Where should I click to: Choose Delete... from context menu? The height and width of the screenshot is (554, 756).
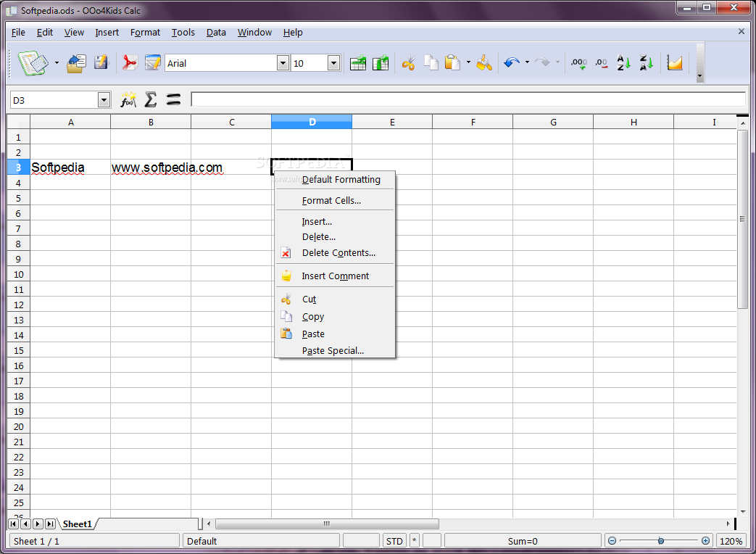pos(335,236)
